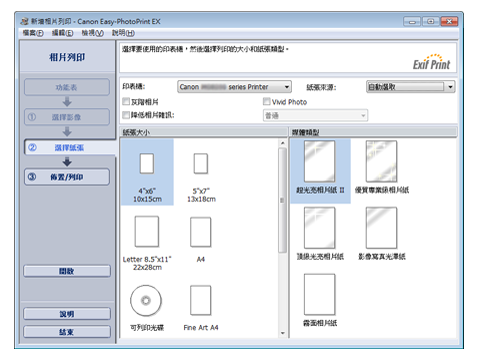
Task: Go to the 功能表 step button
Action: (67, 87)
